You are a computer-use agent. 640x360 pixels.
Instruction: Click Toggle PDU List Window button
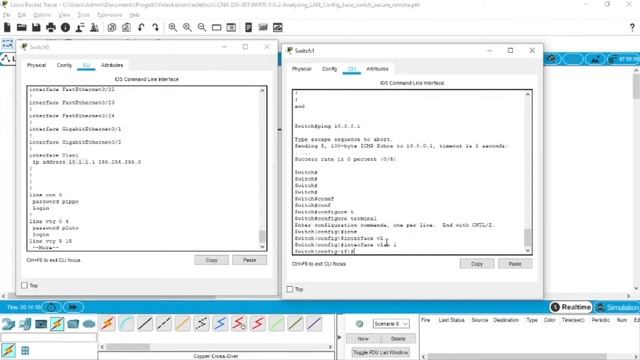click(x=380, y=352)
